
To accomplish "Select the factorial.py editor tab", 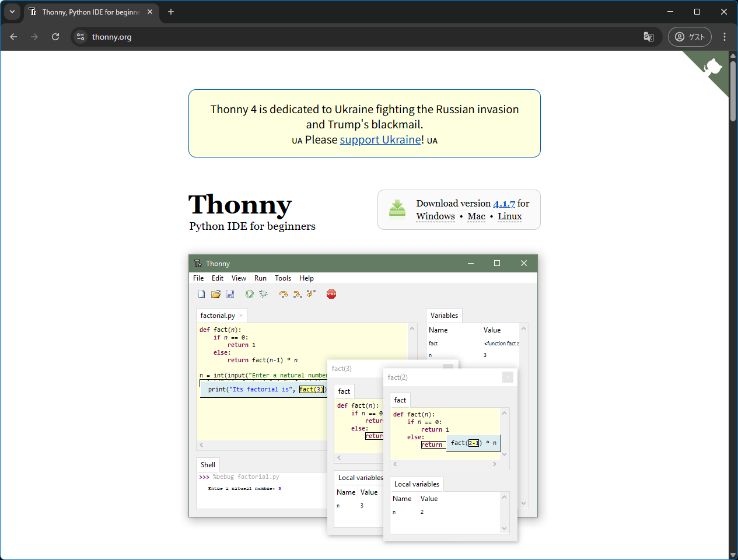I will click(221, 316).
